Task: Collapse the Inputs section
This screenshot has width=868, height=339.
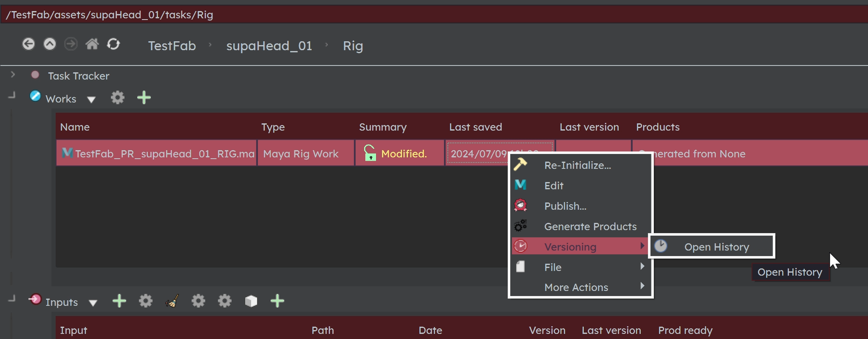Action: (12, 299)
